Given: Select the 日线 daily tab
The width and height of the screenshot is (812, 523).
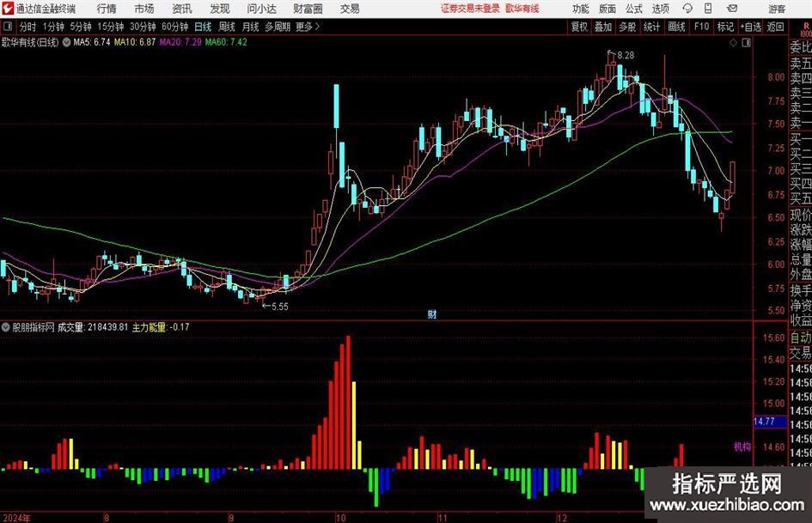Looking at the screenshot, I should 203,27.
